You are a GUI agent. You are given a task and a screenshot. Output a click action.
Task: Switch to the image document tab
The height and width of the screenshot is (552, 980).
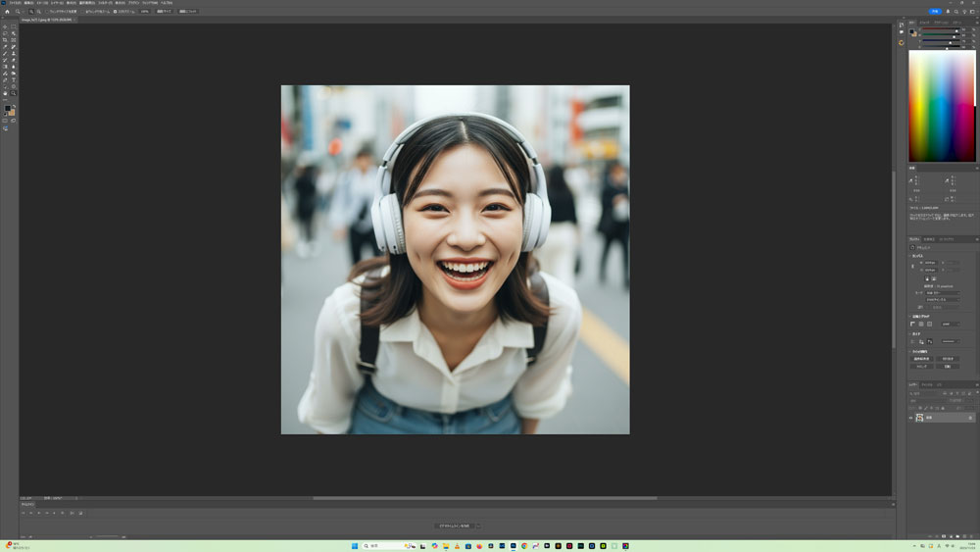click(46, 20)
